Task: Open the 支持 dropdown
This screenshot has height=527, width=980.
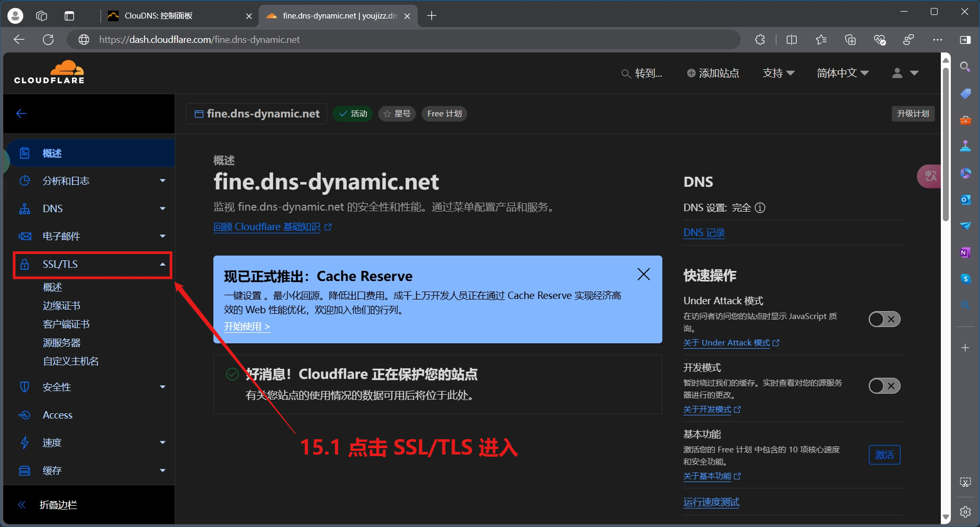Action: click(x=778, y=73)
